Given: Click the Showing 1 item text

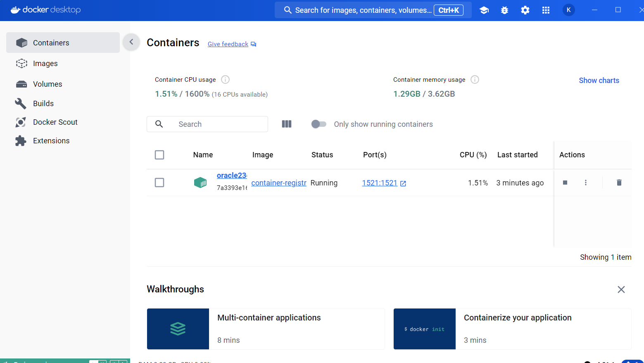Looking at the screenshot, I should [x=606, y=257].
